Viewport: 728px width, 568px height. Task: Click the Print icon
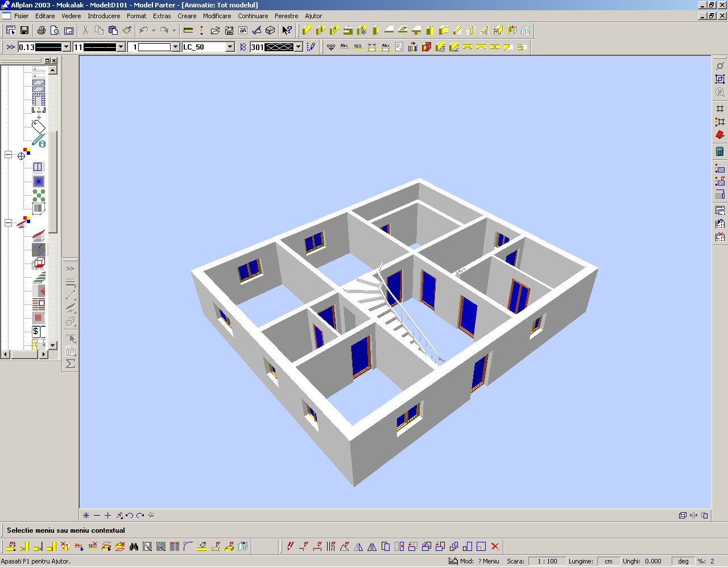(x=42, y=30)
